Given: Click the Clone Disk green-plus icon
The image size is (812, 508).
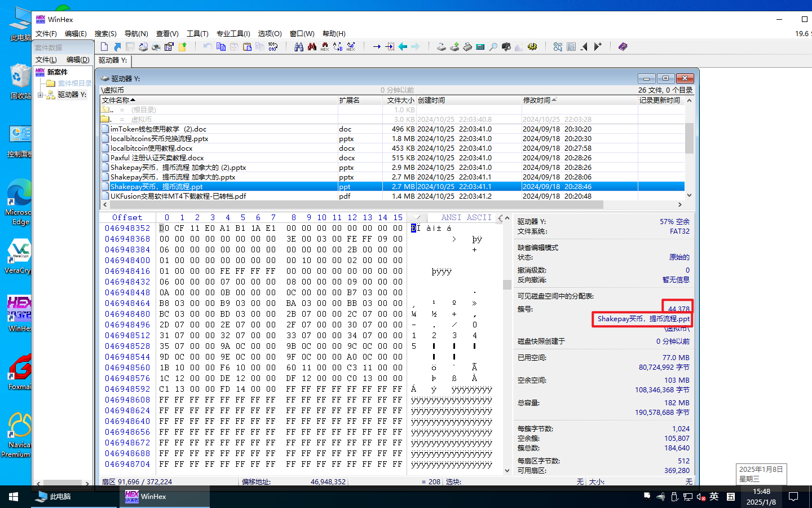Looking at the screenshot, I should pyautogui.click(x=454, y=47).
